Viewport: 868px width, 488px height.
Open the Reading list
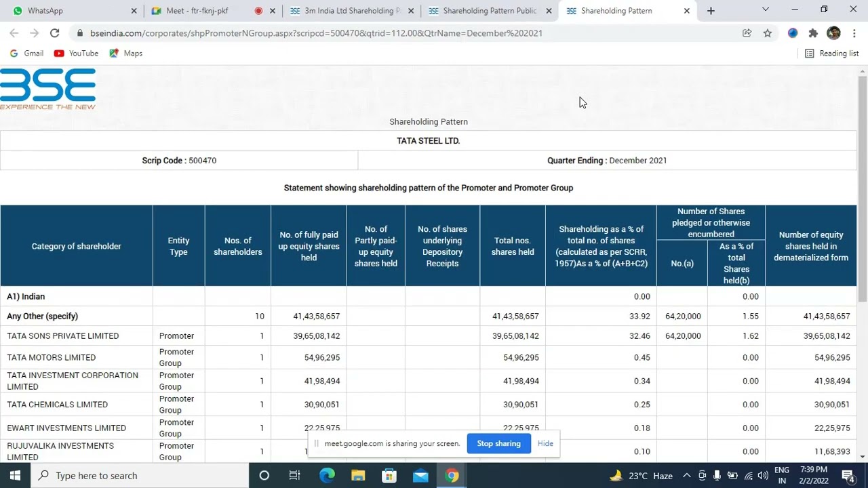(x=831, y=54)
